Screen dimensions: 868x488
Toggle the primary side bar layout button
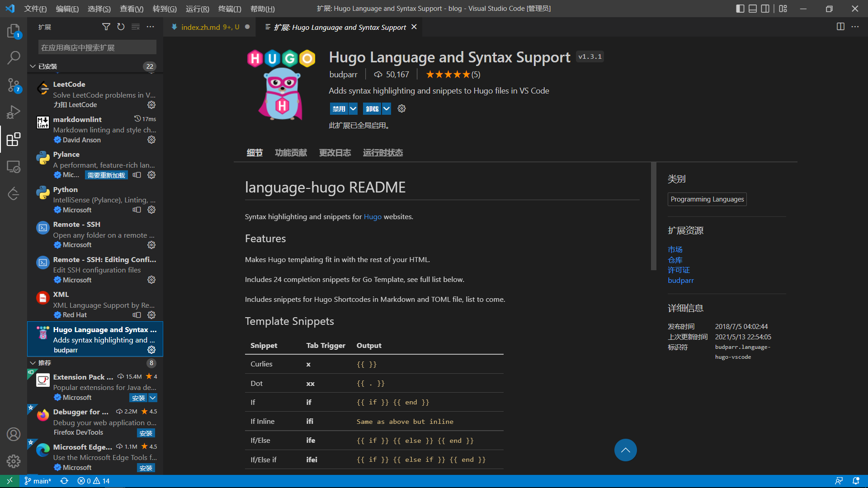(x=740, y=9)
